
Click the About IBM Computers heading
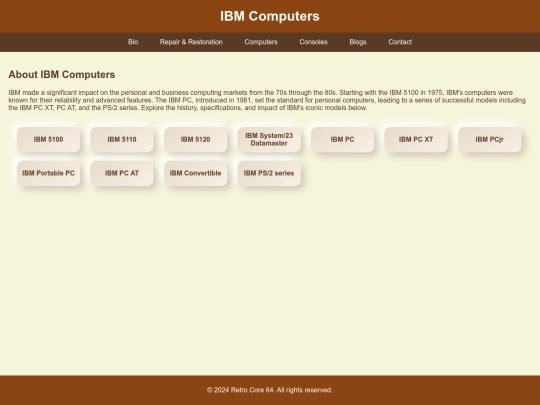62,74
